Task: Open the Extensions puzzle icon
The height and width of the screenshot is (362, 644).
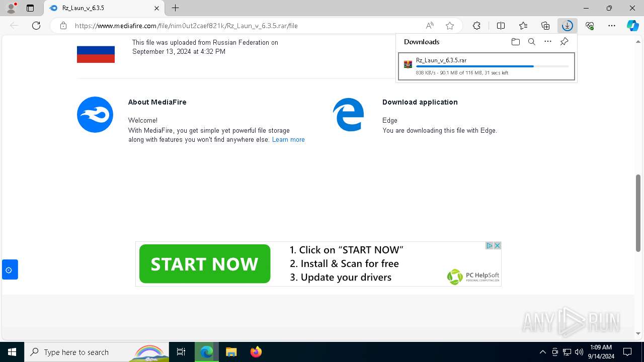Action: 476,26
